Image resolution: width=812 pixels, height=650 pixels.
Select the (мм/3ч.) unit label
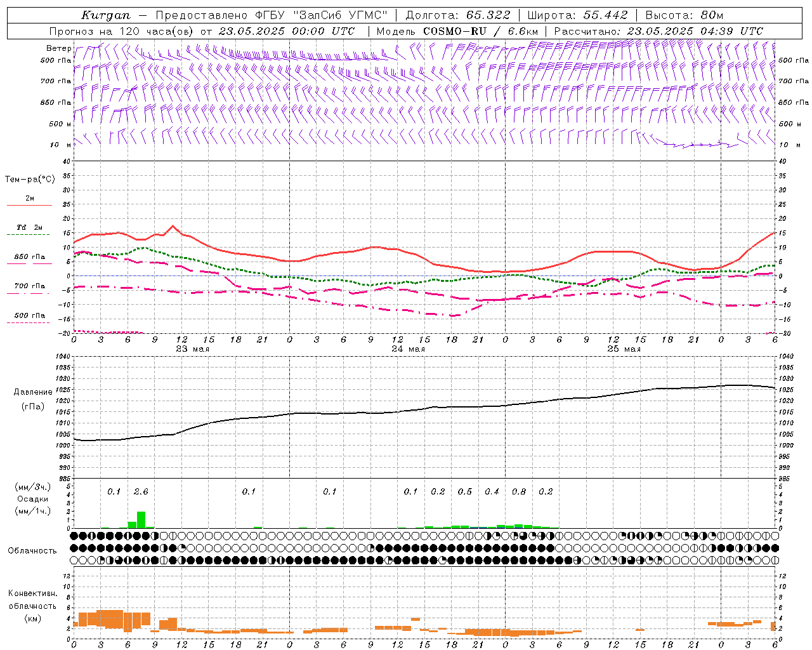(33, 487)
